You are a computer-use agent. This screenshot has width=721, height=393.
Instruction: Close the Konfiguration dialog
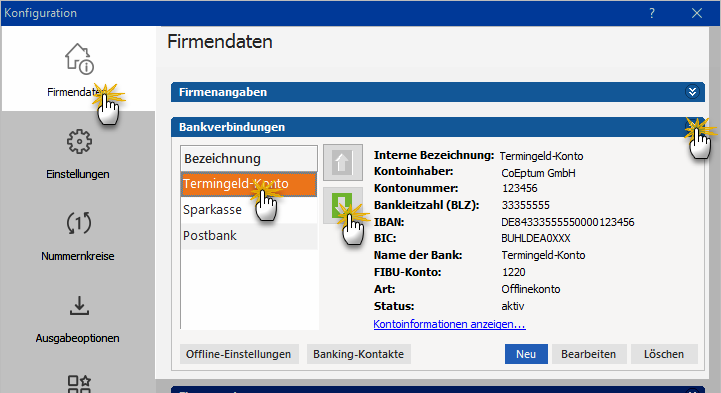pos(697,13)
